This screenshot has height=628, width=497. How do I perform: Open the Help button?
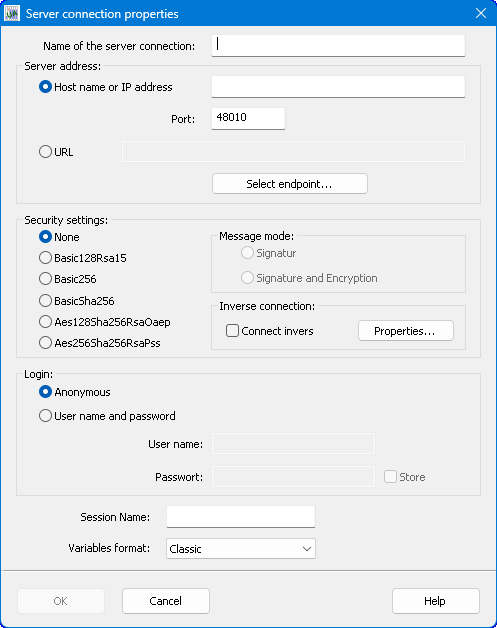(436, 601)
